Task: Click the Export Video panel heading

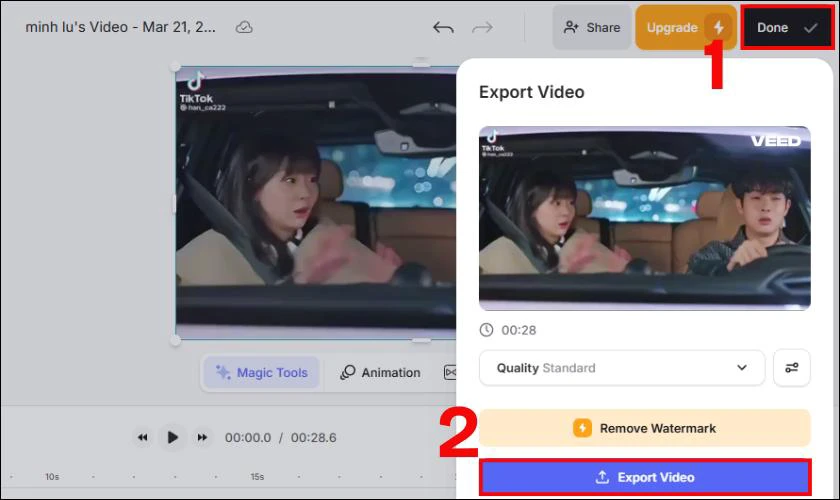Action: pos(531,92)
